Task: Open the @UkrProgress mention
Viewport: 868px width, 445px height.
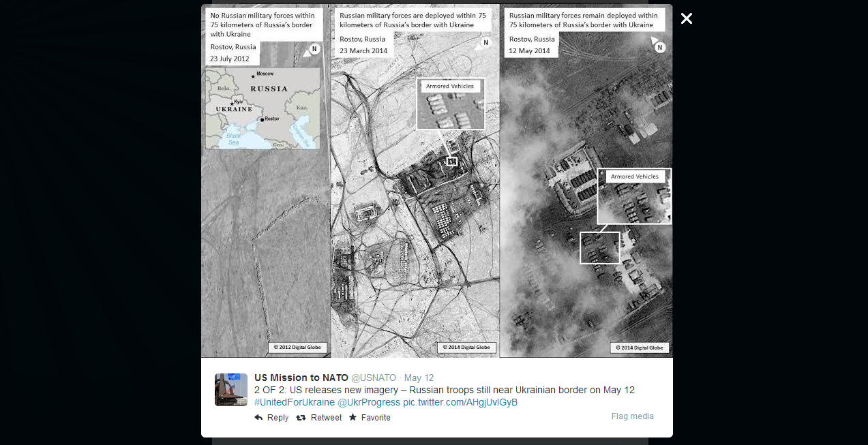Action: click(369, 402)
